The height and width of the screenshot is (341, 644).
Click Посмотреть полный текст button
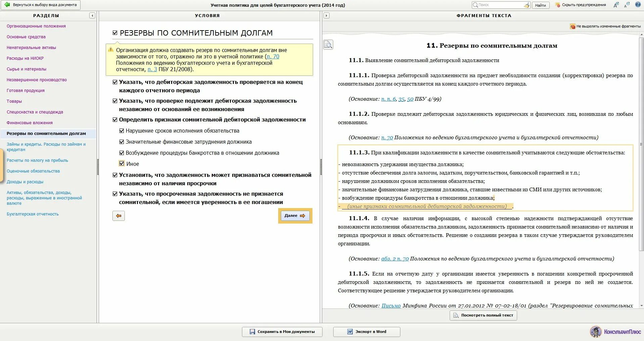pyautogui.click(x=483, y=315)
